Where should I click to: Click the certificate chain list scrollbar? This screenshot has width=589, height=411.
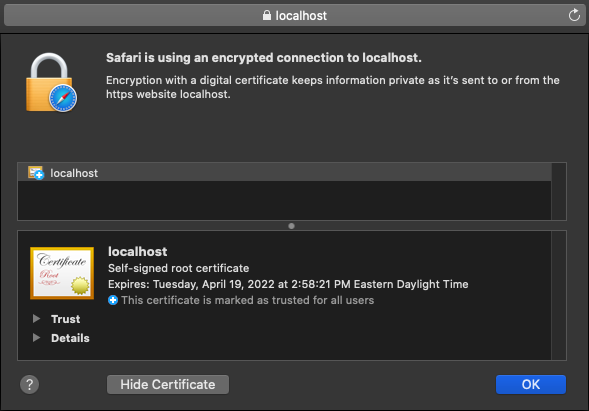[x=559, y=191]
